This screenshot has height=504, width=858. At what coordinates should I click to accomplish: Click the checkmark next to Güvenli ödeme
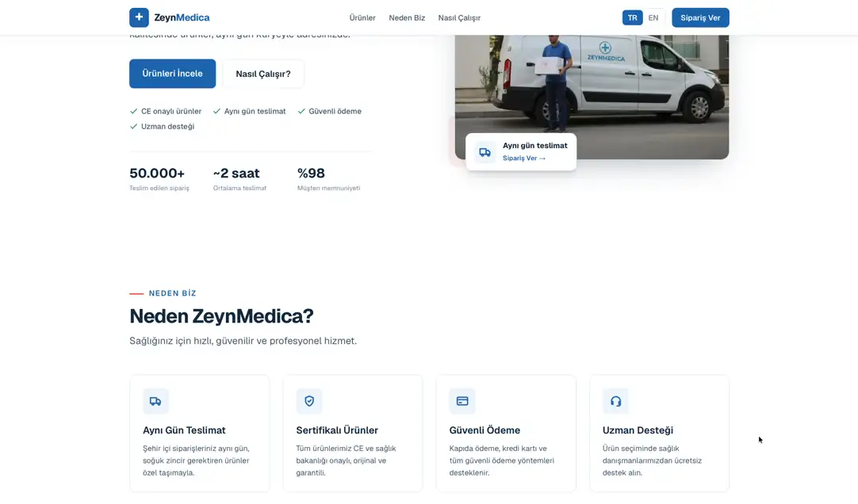point(301,111)
